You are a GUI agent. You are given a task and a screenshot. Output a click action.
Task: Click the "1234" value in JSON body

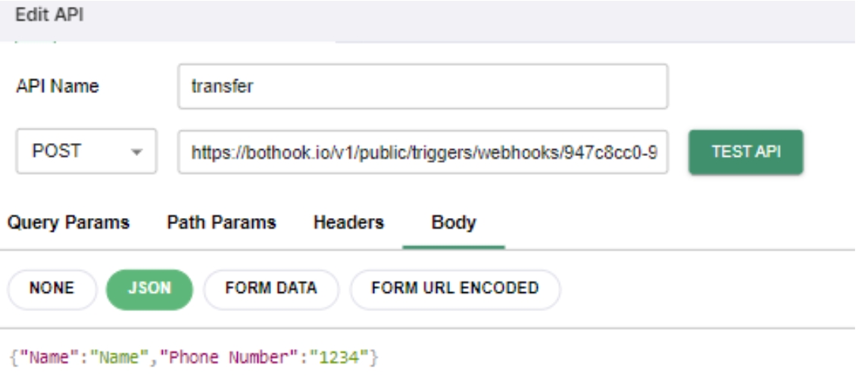345,356
